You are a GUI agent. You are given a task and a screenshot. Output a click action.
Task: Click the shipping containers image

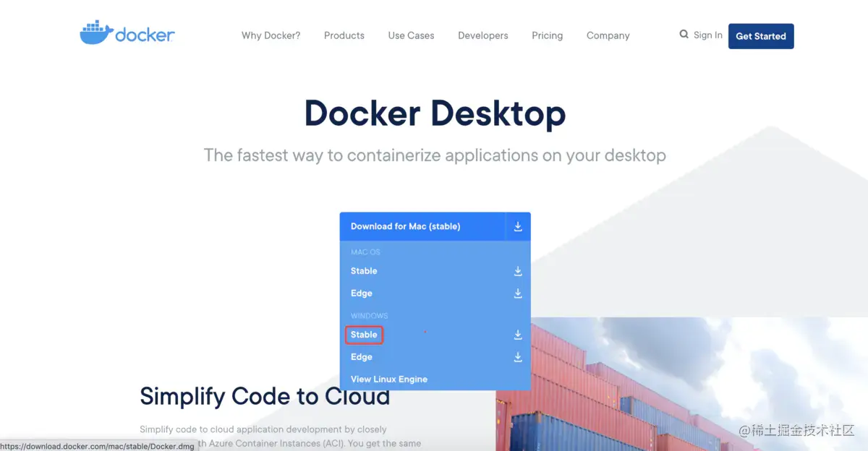[681, 384]
